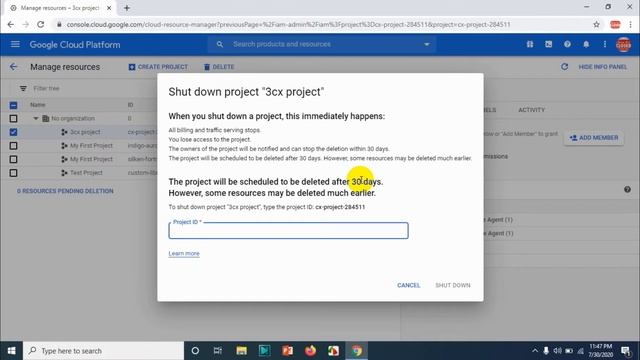Collapse the No organization tree node
This screenshot has width=640, height=360.
[36, 118]
